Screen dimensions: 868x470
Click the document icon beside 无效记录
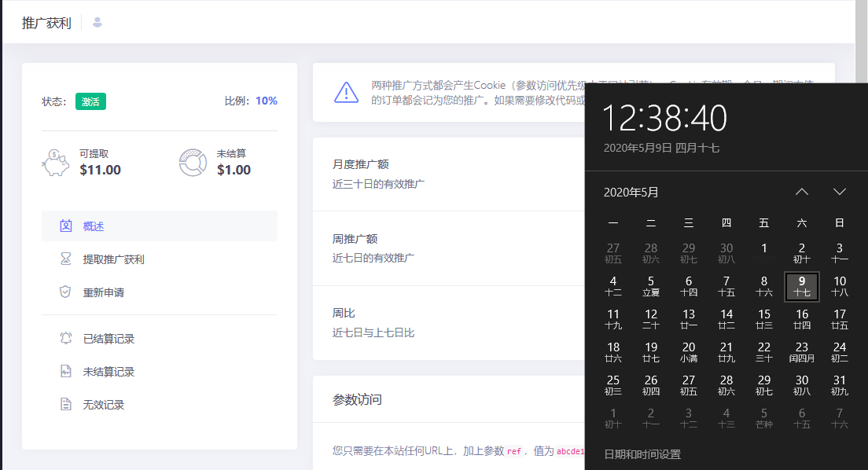pos(66,405)
